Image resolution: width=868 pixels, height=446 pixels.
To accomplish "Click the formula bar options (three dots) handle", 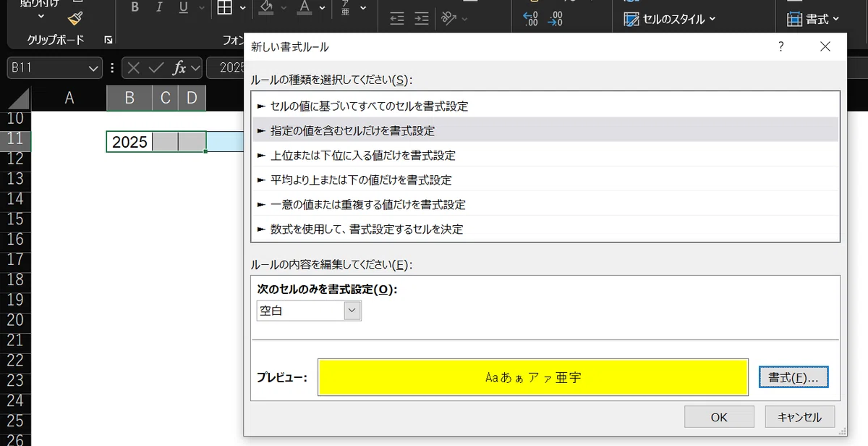I will pyautogui.click(x=112, y=68).
